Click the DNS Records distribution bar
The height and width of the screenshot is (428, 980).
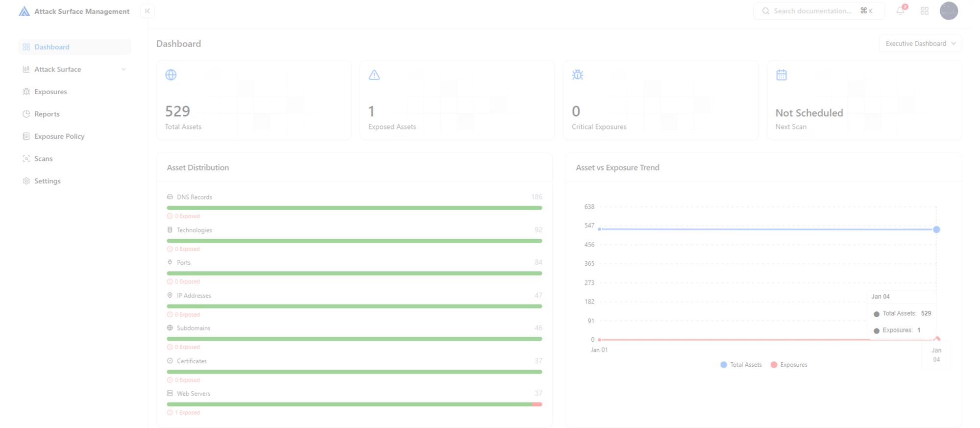point(354,208)
